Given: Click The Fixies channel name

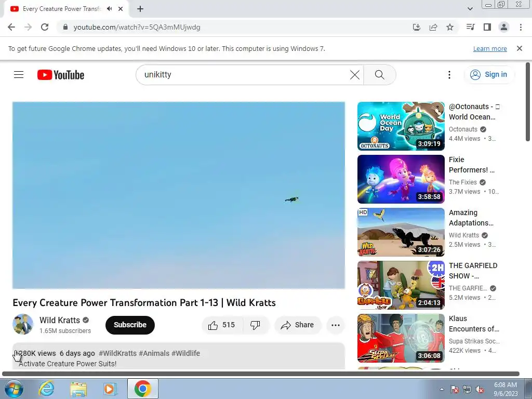Looking at the screenshot, I should tap(463, 182).
